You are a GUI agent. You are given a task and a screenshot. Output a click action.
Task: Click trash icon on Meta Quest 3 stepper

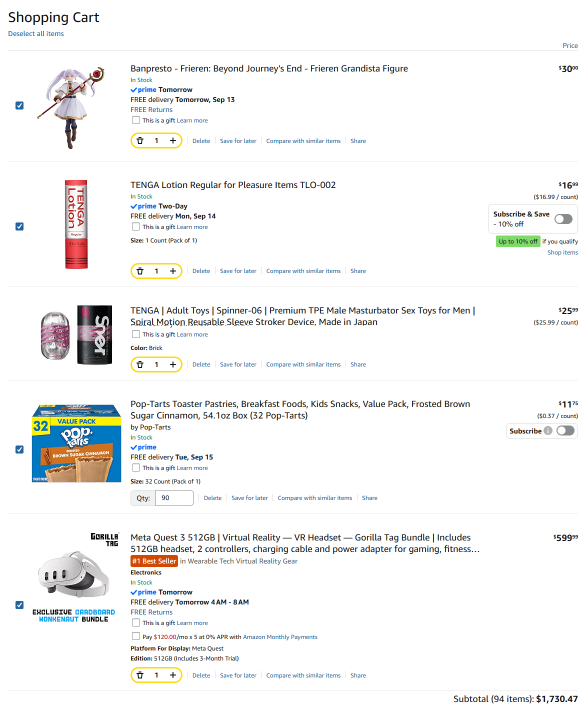coord(140,675)
